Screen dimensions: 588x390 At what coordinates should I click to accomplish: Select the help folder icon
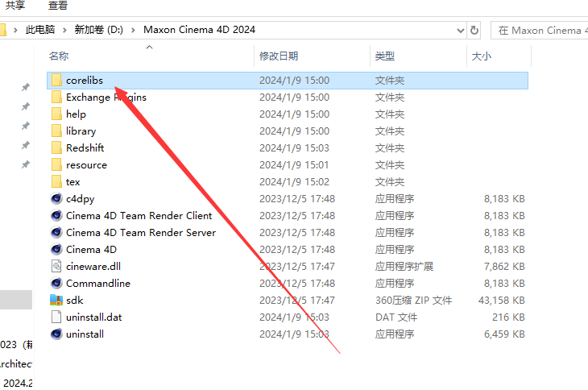(56, 114)
